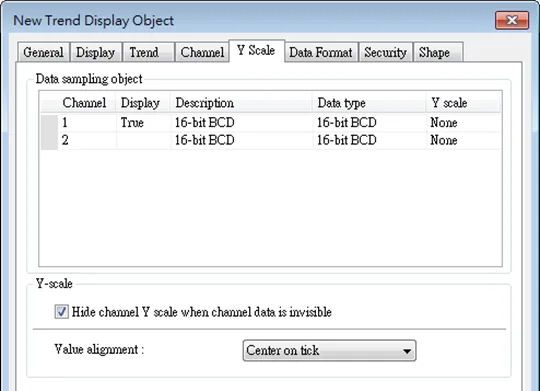Image resolution: width=540 pixels, height=391 pixels.
Task: Open the Data Format tab
Action: coord(321,52)
